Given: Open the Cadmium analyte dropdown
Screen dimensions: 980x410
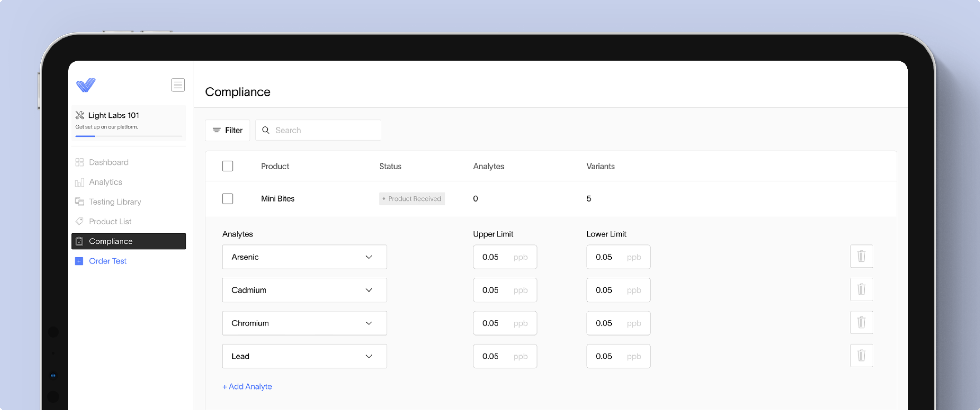Looking at the screenshot, I should 304,290.
